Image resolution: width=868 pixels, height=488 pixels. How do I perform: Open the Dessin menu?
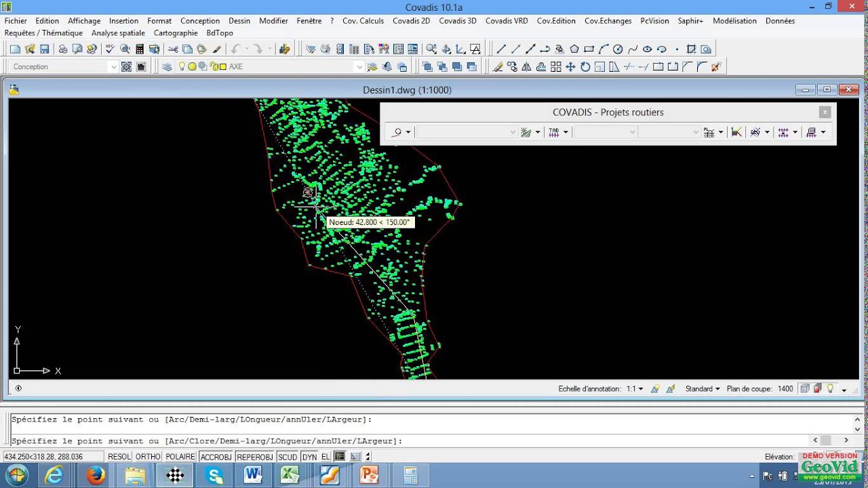[x=239, y=21]
